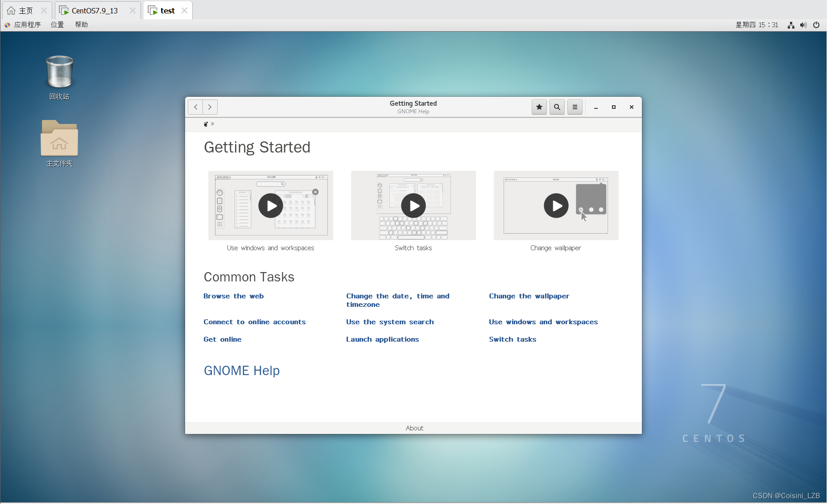Maximize the Getting Started window
This screenshot has height=504, width=827.
[x=614, y=107]
